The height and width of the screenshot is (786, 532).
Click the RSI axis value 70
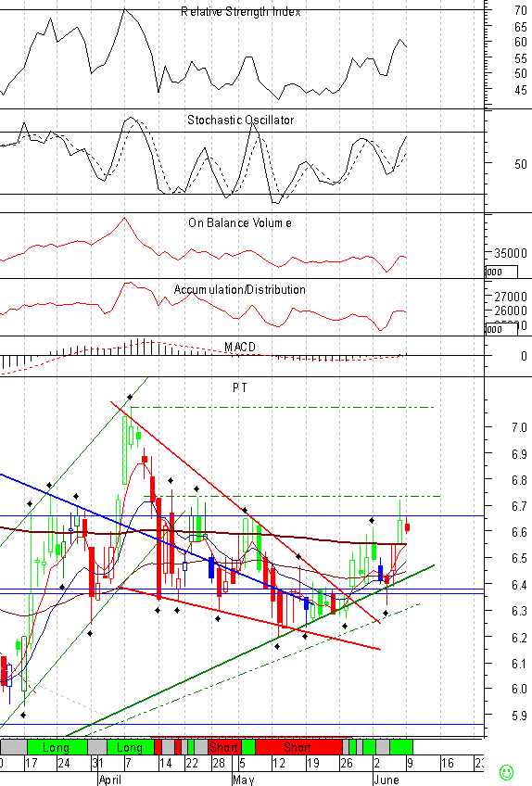(x=521, y=10)
